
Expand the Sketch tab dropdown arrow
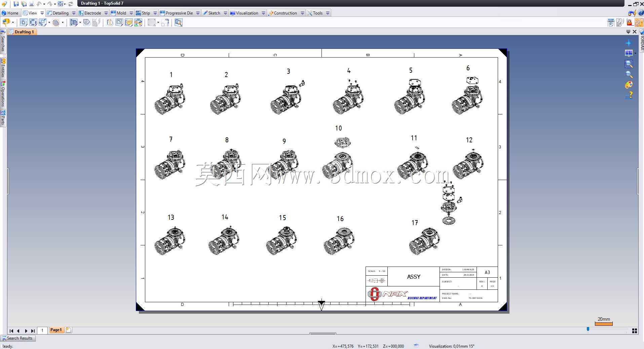coord(225,13)
